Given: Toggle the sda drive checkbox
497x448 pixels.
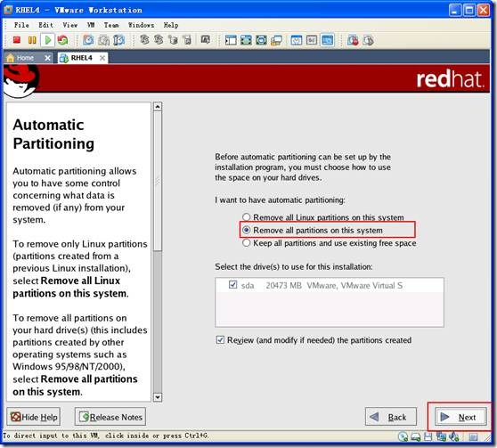Looking at the screenshot, I should (233, 285).
